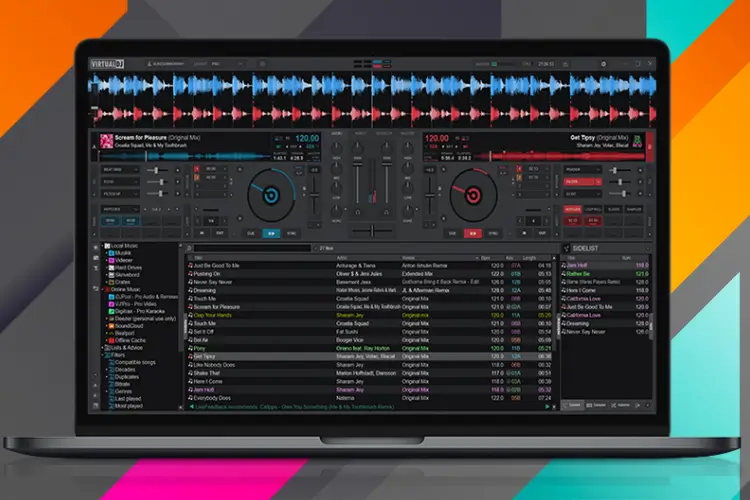Click the left deck pitch fader
Image resolution: width=750 pixels, height=500 pixels.
[x=314, y=195]
